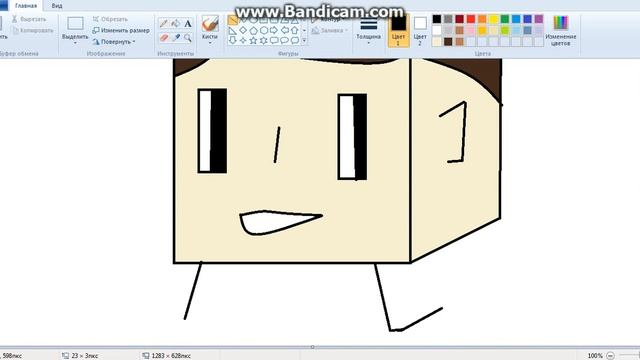
Task: Pick the gray color swatch in top row
Action: 448,19
